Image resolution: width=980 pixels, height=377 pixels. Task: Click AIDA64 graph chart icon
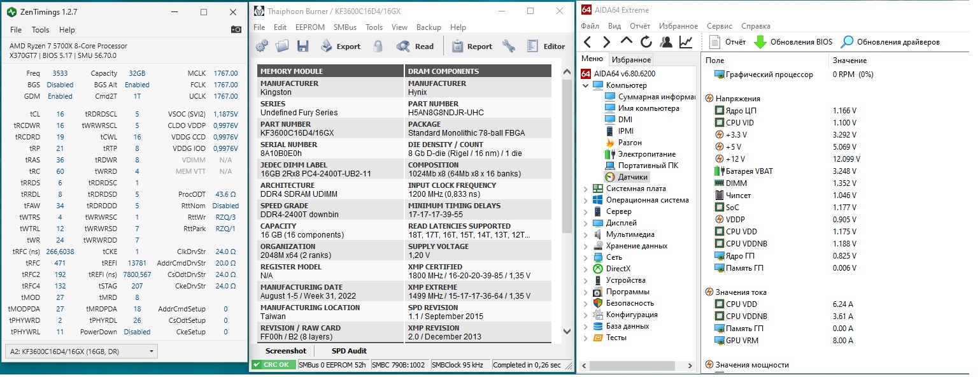pyautogui.click(x=686, y=42)
